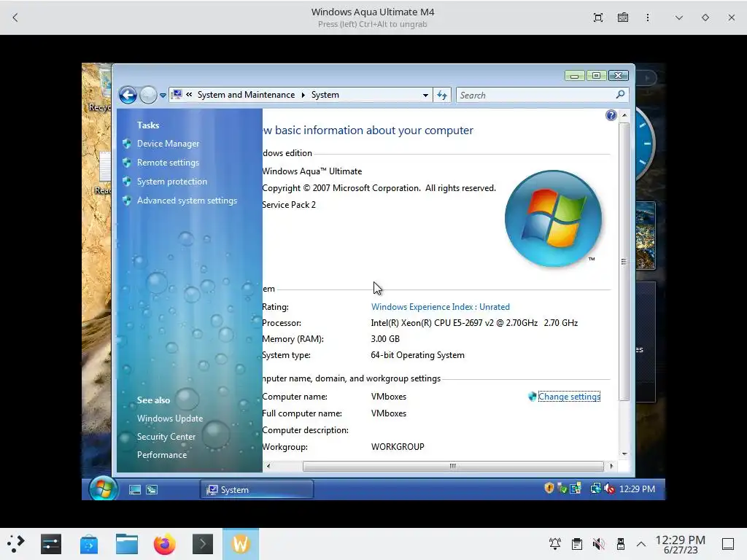The height and width of the screenshot is (560, 747).
Task: Open System protection task link
Action: coord(172,182)
